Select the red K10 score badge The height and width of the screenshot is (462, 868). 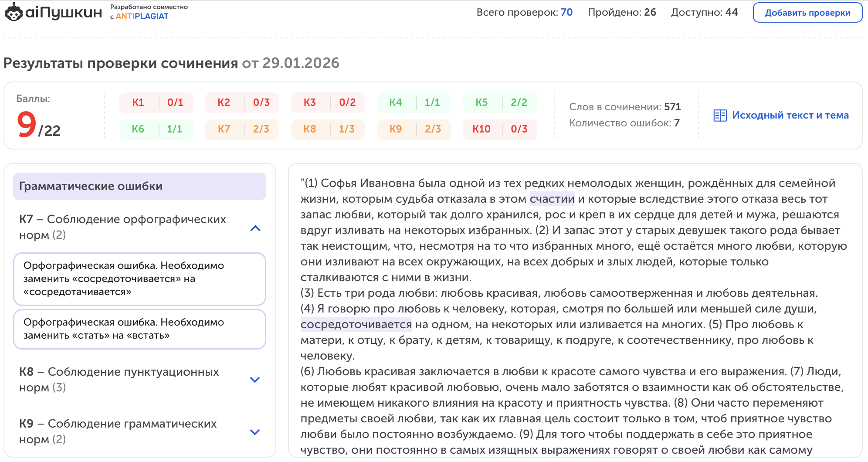pyautogui.click(x=500, y=129)
